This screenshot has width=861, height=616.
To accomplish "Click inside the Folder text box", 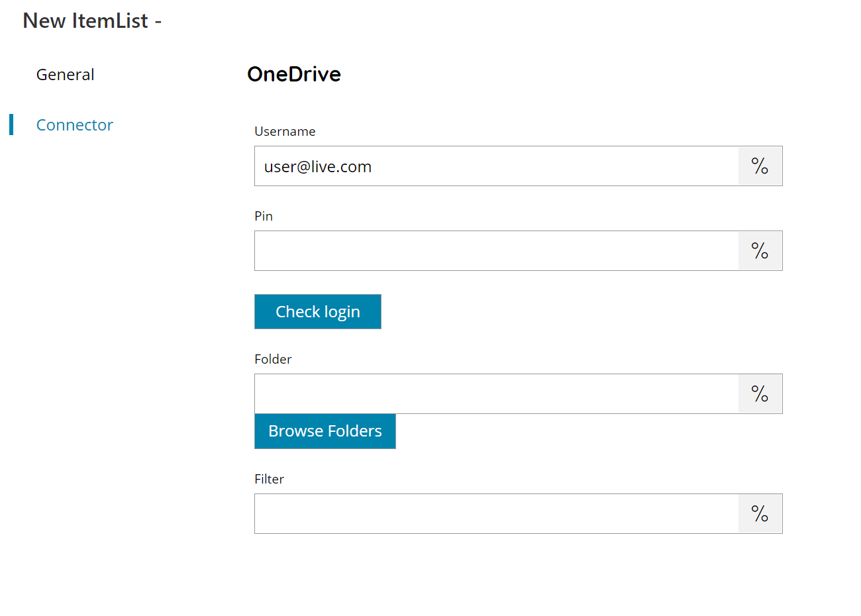I will click(x=497, y=394).
